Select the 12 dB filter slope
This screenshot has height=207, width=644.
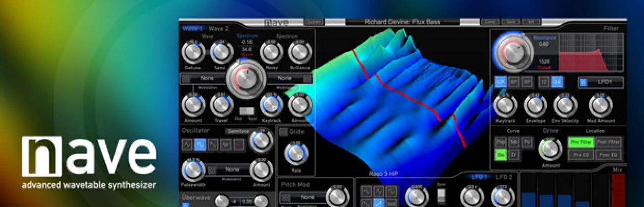coord(544,82)
